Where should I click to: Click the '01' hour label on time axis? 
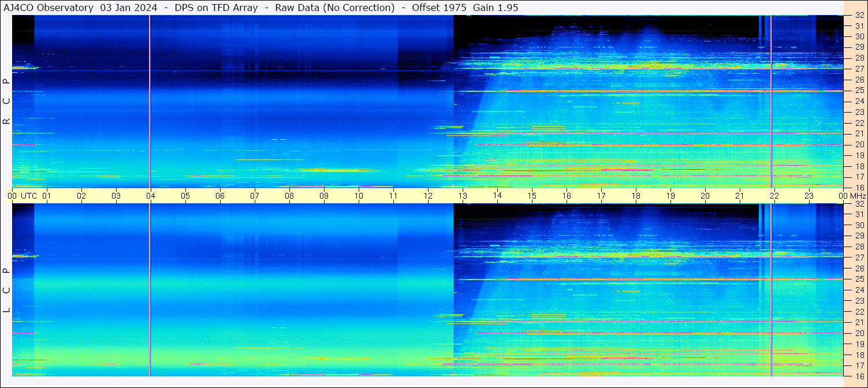pos(47,196)
